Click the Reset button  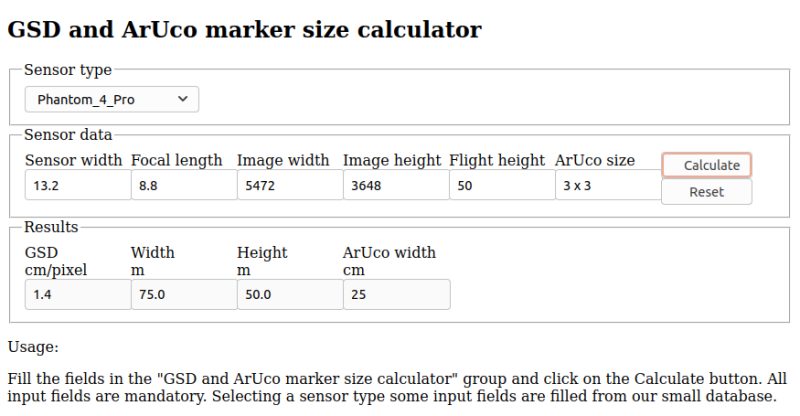[x=707, y=192]
